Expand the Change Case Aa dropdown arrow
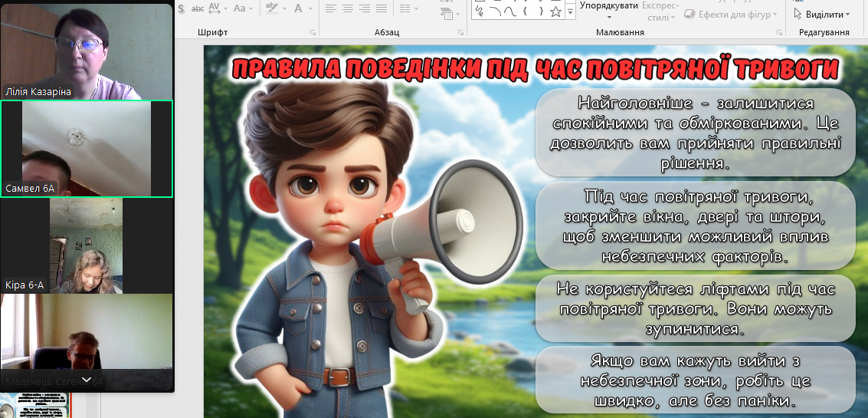The image size is (868, 418). click(x=251, y=9)
